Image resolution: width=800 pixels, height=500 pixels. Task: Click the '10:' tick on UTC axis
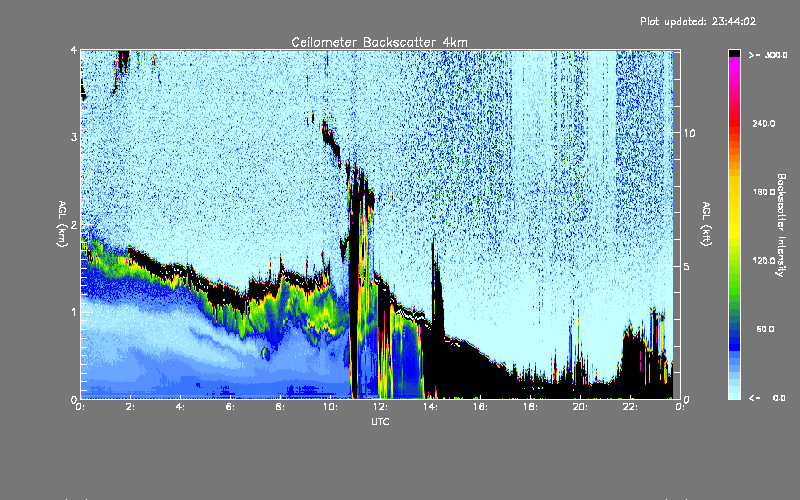pos(330,407)
